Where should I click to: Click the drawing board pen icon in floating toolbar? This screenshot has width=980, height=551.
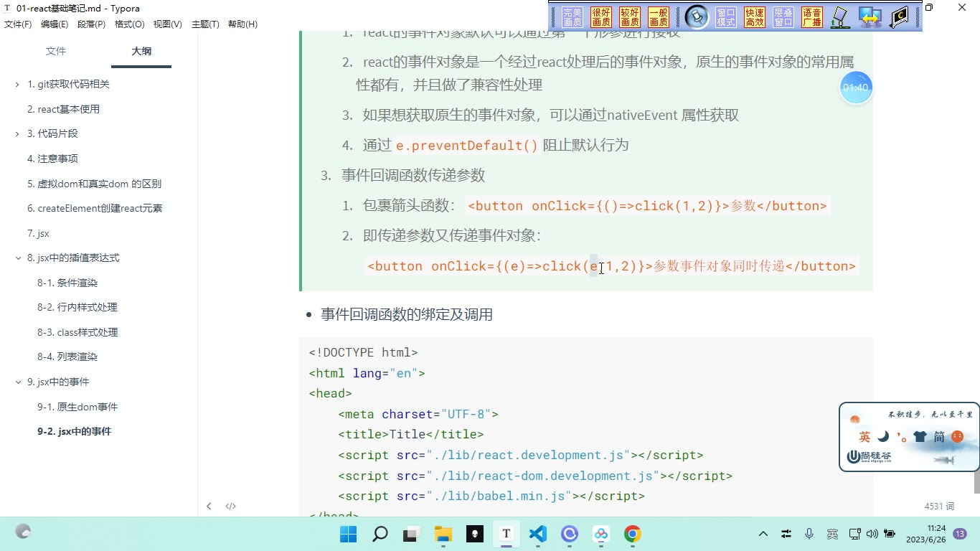point(840,17)
